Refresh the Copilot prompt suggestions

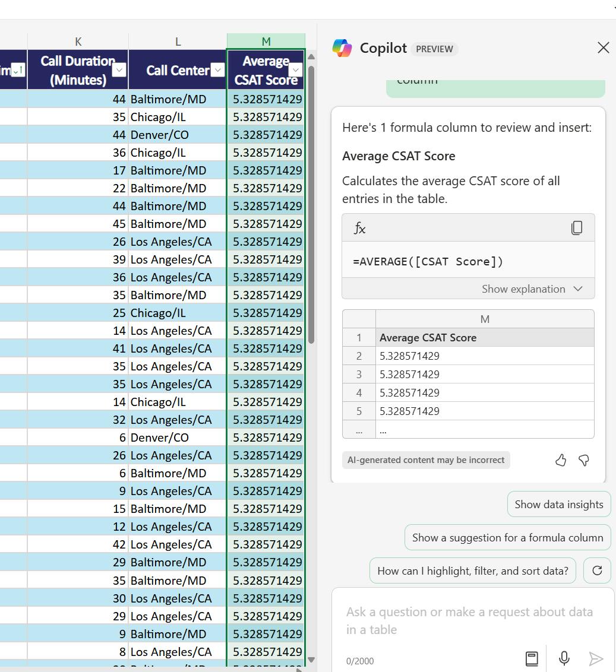pyautogui.click(x=597, y=570)
